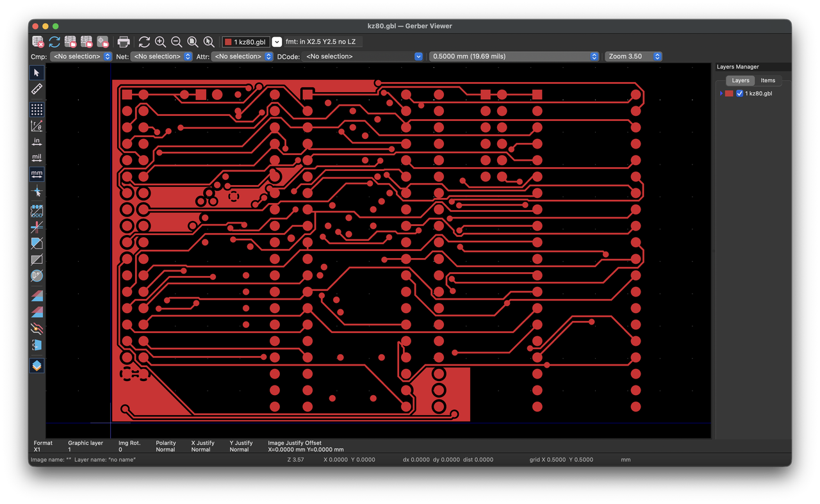820x504 pixels.
Task: Switch to the Items tab
Action: (x=767, y=80)
